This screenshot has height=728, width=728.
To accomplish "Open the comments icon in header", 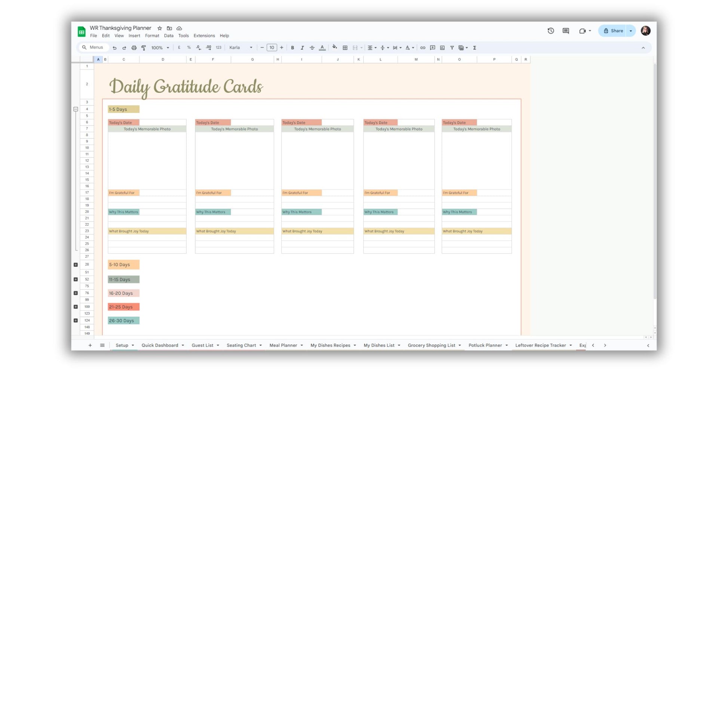I will pyautogui.click(x=566, y=31).
